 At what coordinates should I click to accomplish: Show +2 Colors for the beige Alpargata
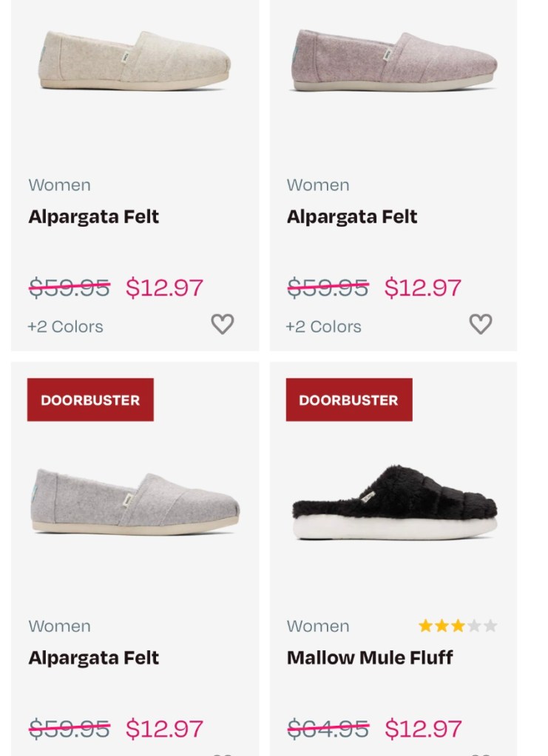pos(65,327)
